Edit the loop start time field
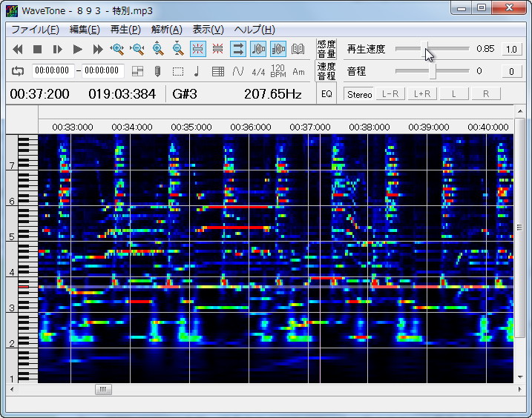Viewport: 532px width, 418px height. [x=52, y=70]
